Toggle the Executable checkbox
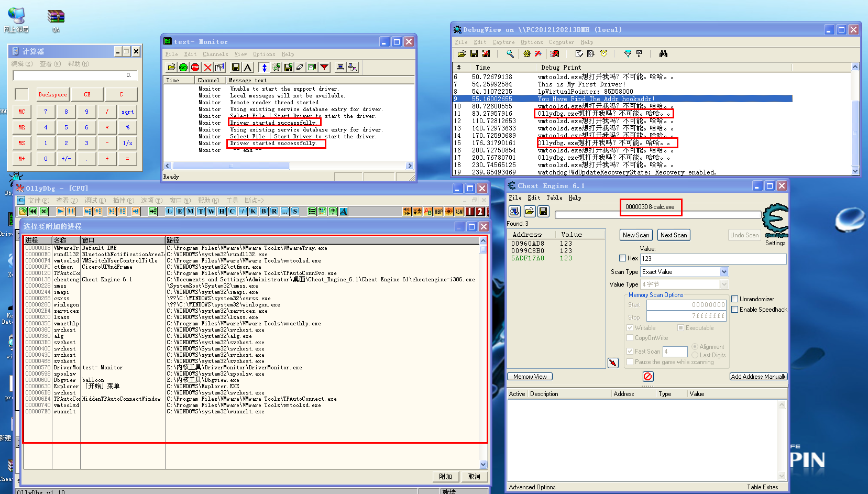 tap(681, 328)
